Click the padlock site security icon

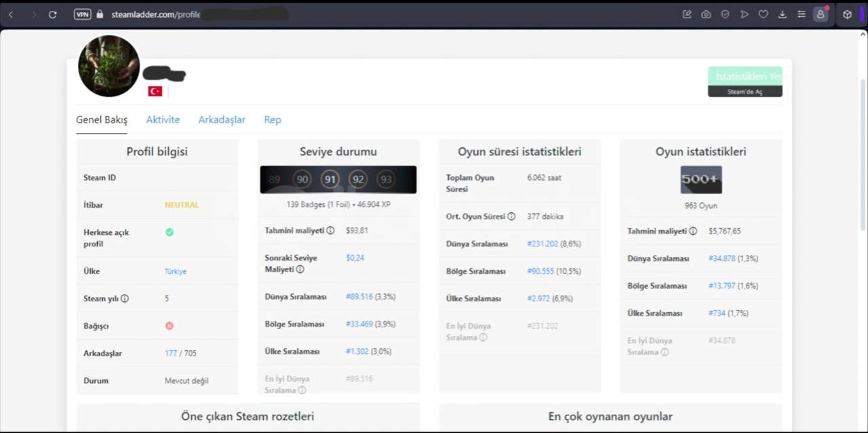[100, 14]
